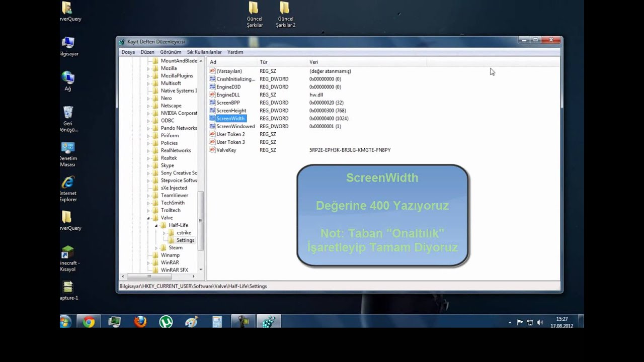Expand the Skype tree node

(148, 165)
